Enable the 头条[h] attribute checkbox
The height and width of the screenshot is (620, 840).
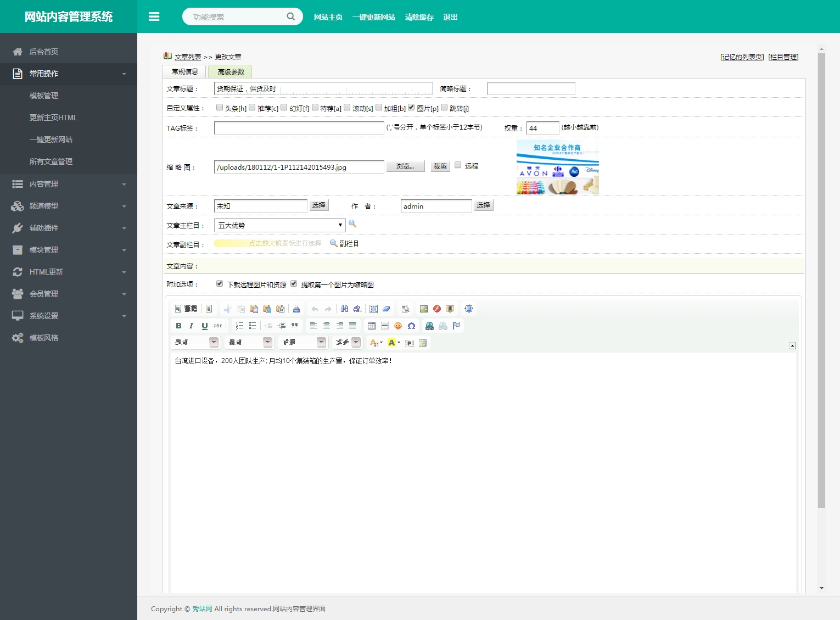(x=220, y=108)
